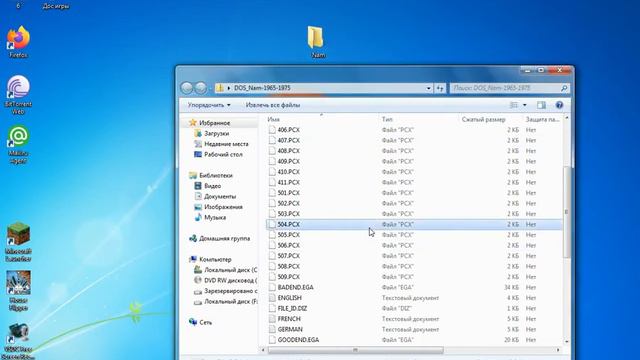
Task: Open the Документы library
Action: (220, 197)
